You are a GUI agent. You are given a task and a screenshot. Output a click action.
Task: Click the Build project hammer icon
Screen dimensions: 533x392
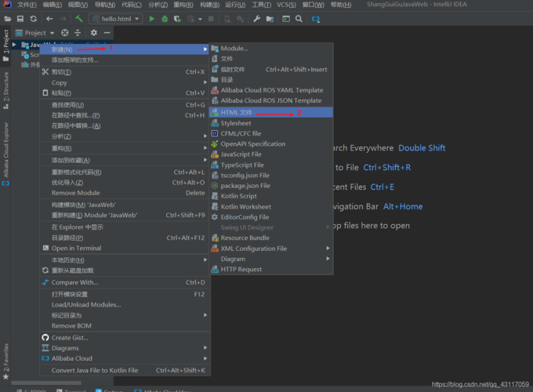click(x=79, y=19)
